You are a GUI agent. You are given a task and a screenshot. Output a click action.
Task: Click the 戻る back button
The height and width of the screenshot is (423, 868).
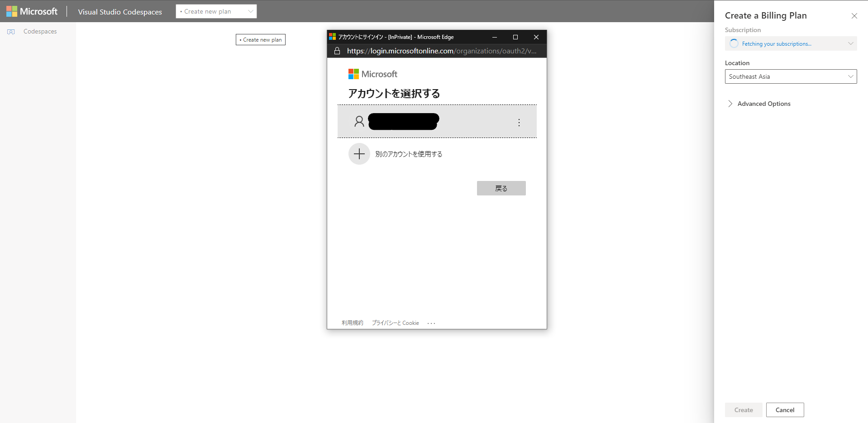501,188
